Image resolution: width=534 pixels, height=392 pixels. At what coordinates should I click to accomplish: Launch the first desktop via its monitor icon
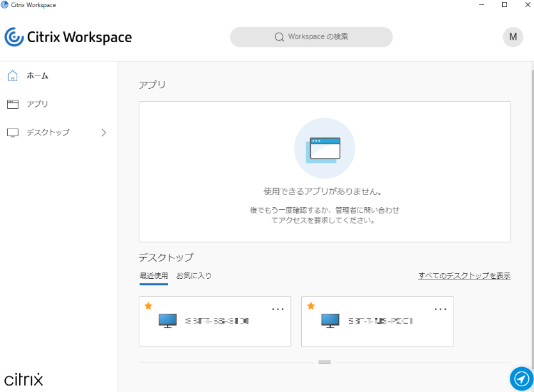pyautogui.click(x=168, y=321)
